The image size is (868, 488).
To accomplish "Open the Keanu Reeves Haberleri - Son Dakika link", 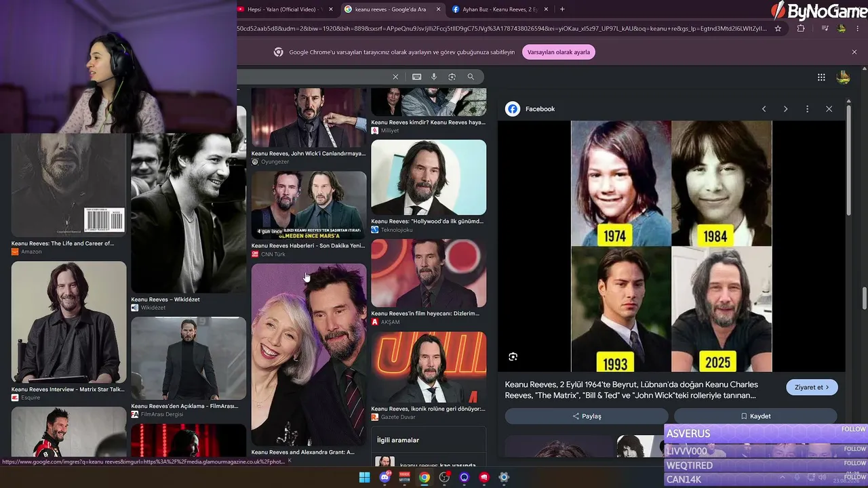I will (x=308, y=246).
